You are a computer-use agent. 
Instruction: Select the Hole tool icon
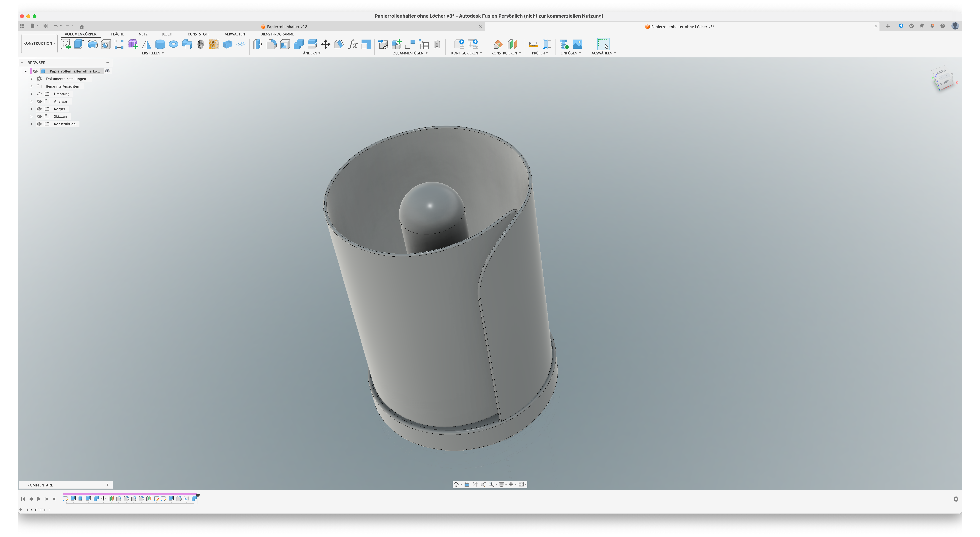tap(106, 44)
